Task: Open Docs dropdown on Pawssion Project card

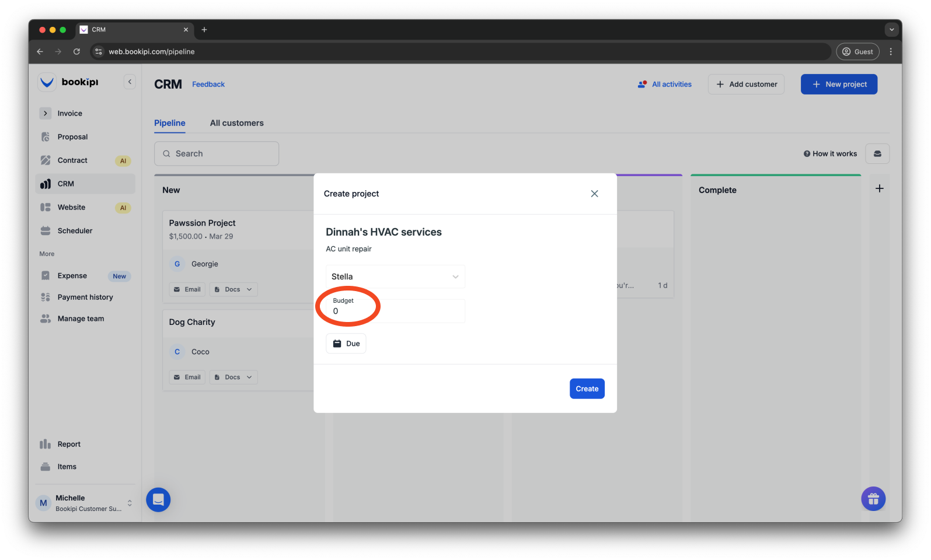Action: (x=233, y=290)
